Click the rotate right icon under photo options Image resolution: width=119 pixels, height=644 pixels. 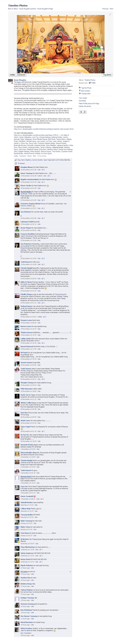click(x=84, y=112)
